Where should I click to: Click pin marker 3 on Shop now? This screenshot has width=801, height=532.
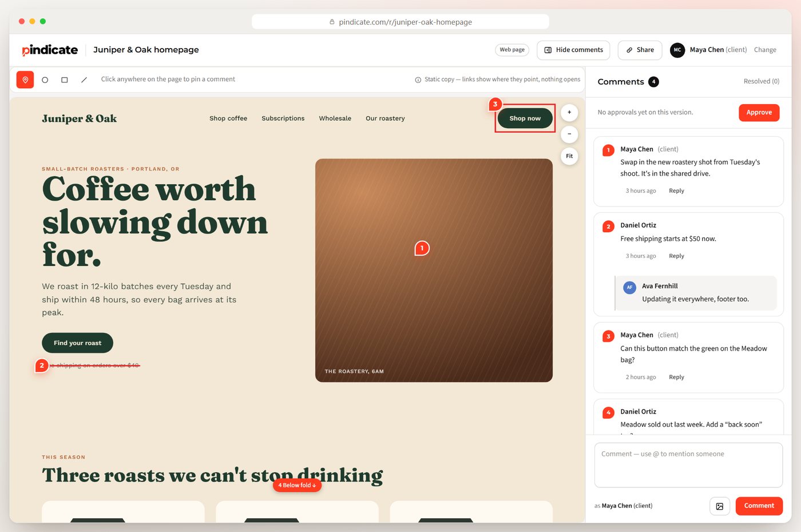495,104
